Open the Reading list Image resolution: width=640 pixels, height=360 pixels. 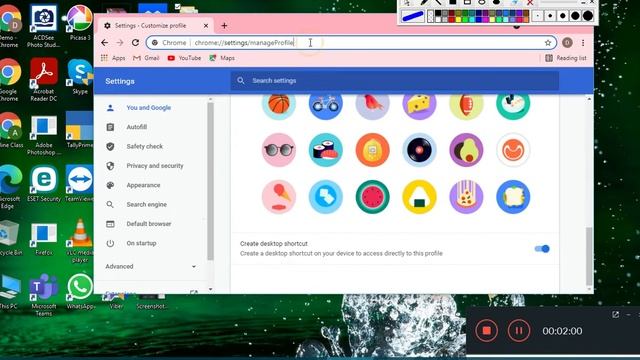coord(566,58)
